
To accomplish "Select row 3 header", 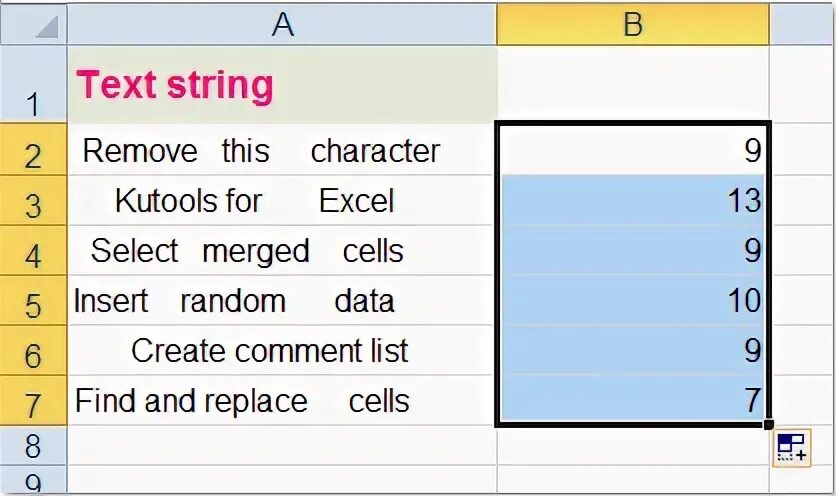I will (34, 201).
